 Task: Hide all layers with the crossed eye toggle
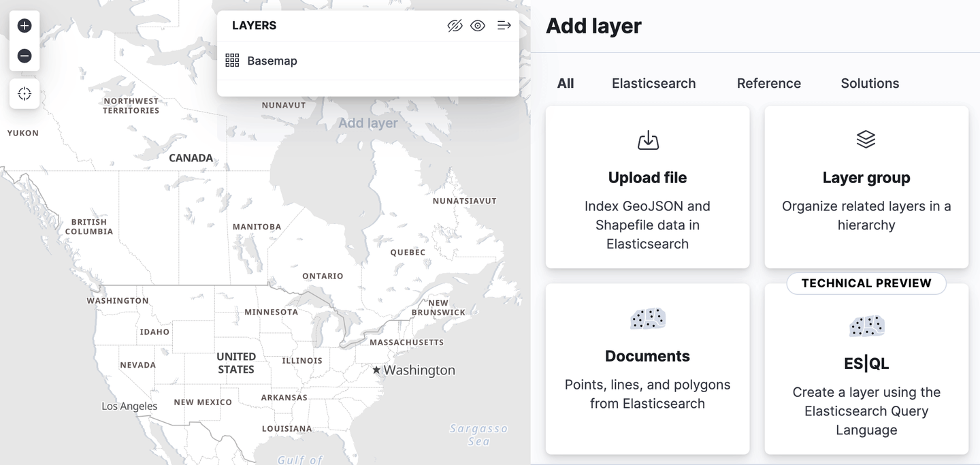coord(455,25)
